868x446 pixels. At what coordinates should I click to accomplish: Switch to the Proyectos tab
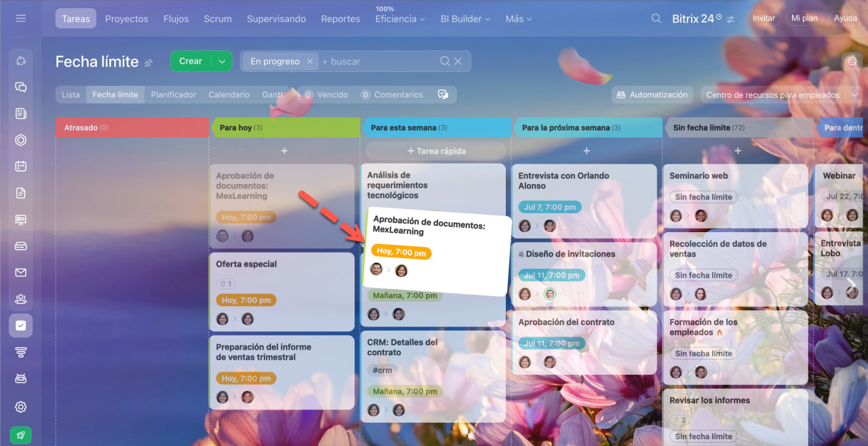coord(127,19)
